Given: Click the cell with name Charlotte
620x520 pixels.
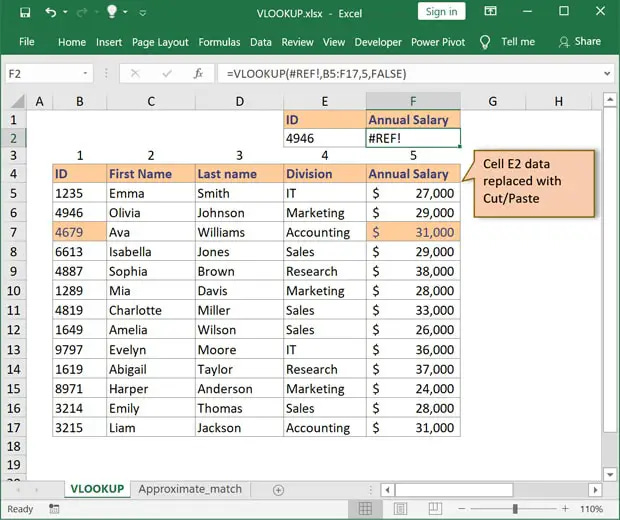Looking at the screenshot, I should [x=151, y=310].
